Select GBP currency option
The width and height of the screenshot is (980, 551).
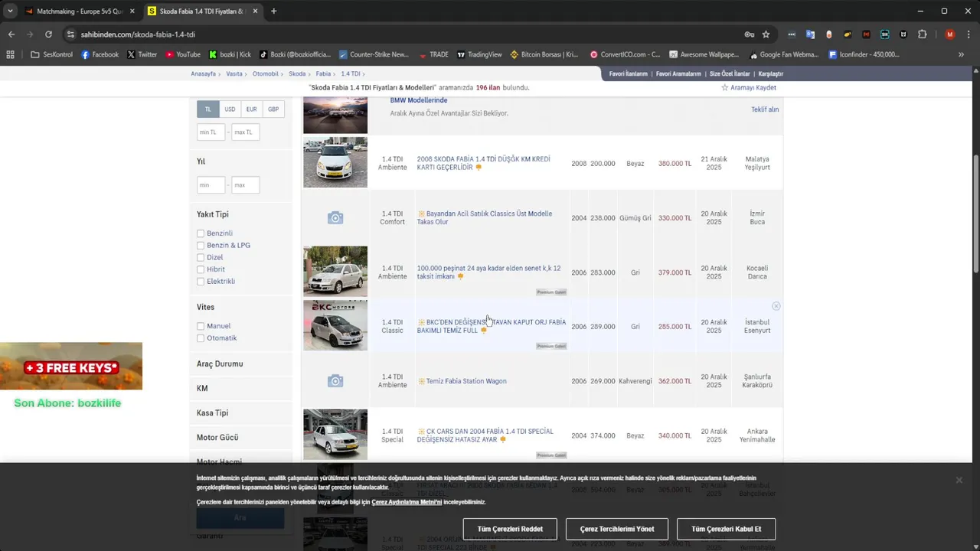pos(273,109)
